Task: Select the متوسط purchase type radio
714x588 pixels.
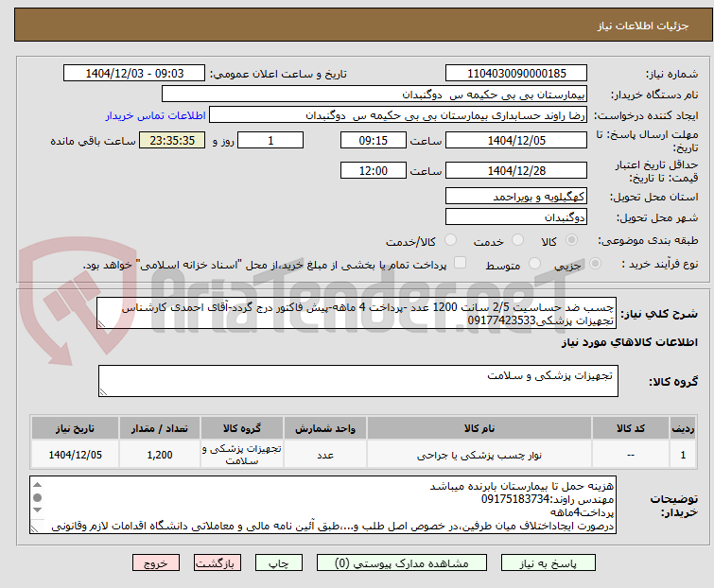Action: point(534,263)
